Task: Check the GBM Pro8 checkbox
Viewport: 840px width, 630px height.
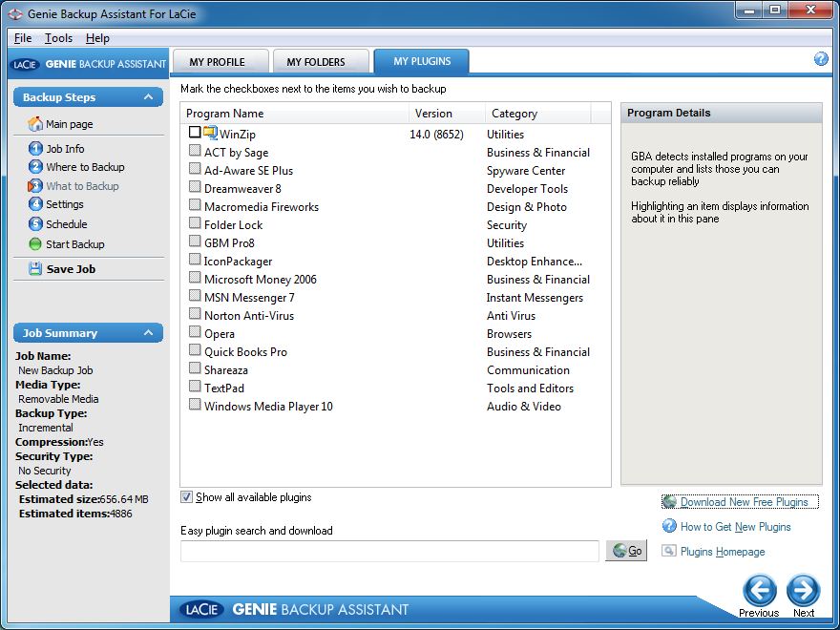Action: (x=195, y=241)
